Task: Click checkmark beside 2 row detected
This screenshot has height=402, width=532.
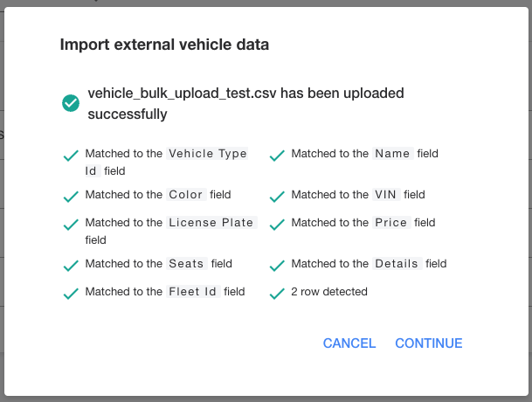Action: click(277, 294)
